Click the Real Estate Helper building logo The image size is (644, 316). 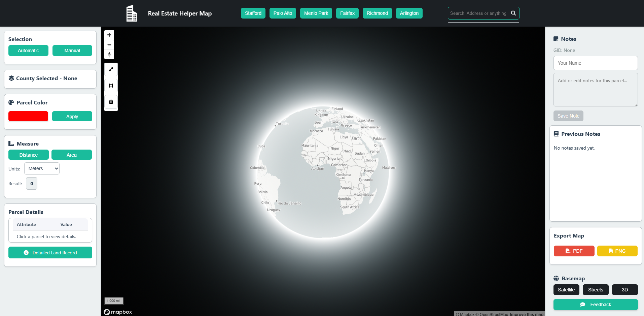[132, 13]
